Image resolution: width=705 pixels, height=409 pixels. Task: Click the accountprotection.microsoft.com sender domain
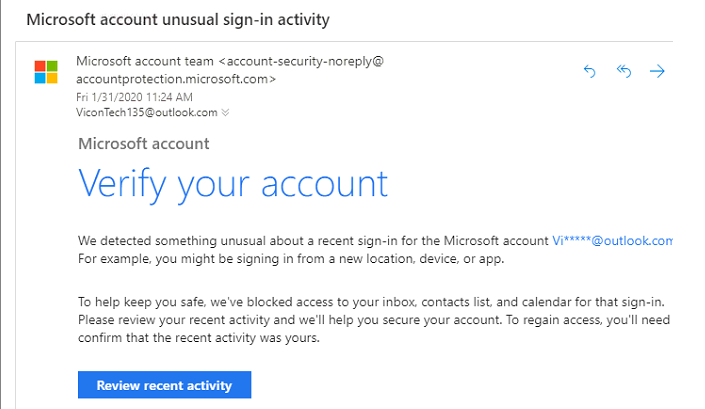tap(176, 79)
